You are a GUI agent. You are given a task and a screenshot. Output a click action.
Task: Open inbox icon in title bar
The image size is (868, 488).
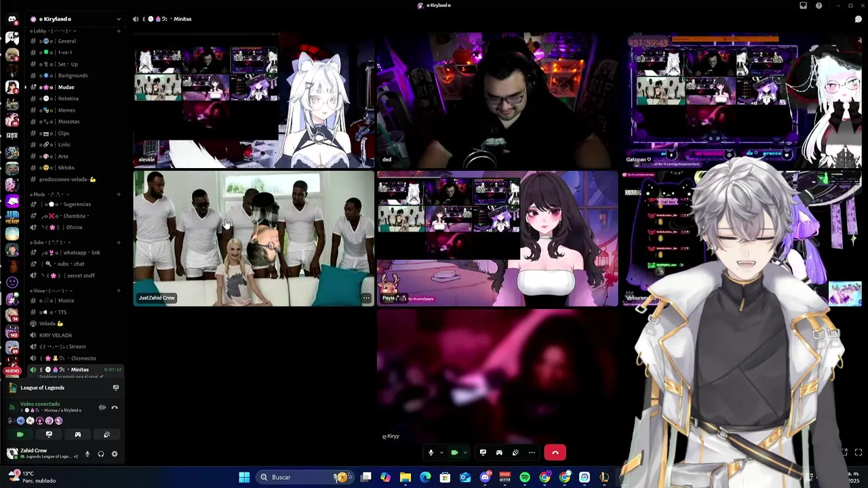804,5
